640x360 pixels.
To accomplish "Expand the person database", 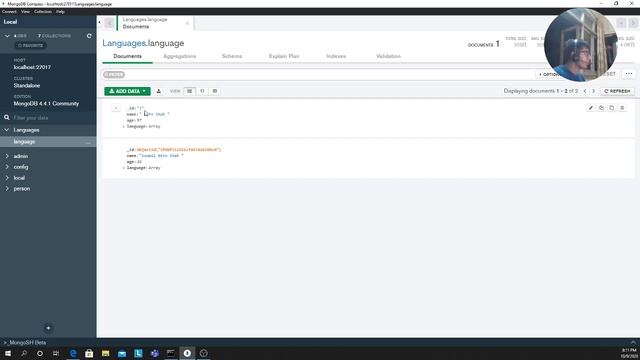I will click(x=7, y=189).
